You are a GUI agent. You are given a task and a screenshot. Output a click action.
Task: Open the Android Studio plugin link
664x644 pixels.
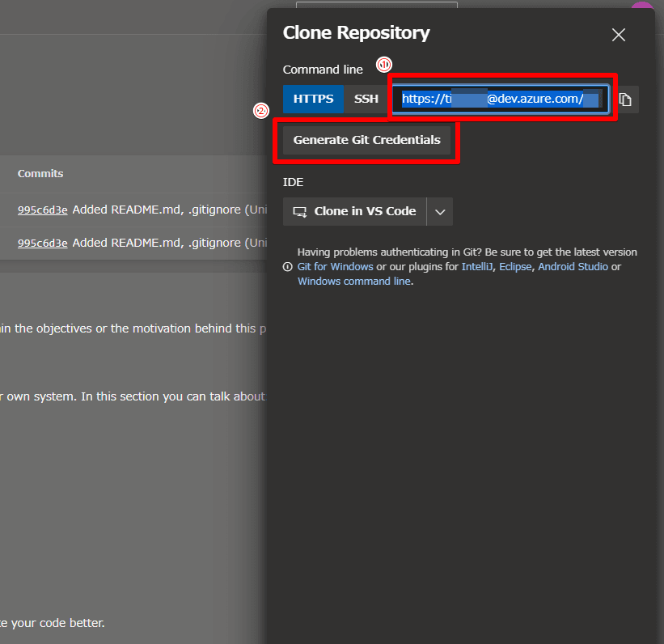[x=573, y=267]
